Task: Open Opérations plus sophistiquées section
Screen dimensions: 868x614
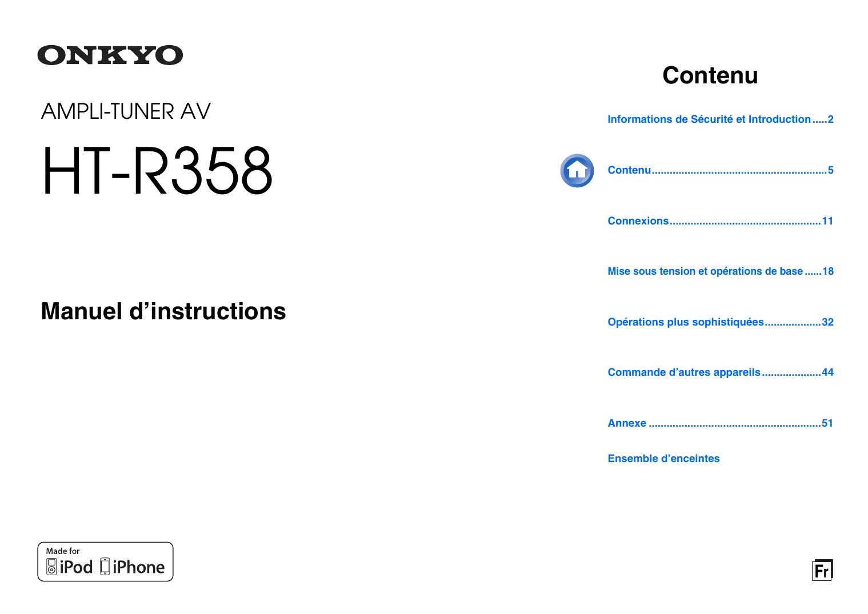Action: (x=720, y=322)
